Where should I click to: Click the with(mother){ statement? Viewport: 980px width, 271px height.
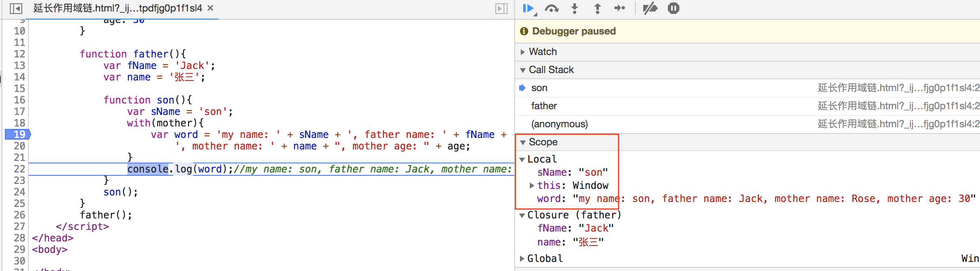(x=166, y=123)
